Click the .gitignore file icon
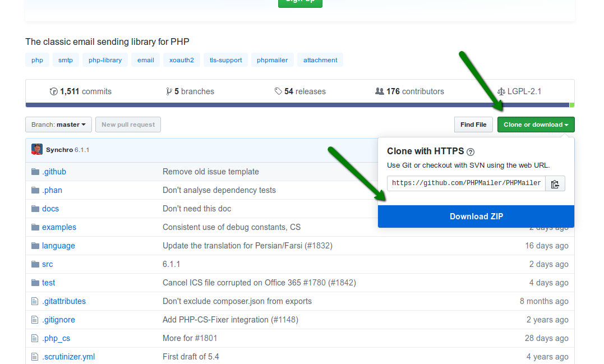The image size is (604, 364). [35, 319]
